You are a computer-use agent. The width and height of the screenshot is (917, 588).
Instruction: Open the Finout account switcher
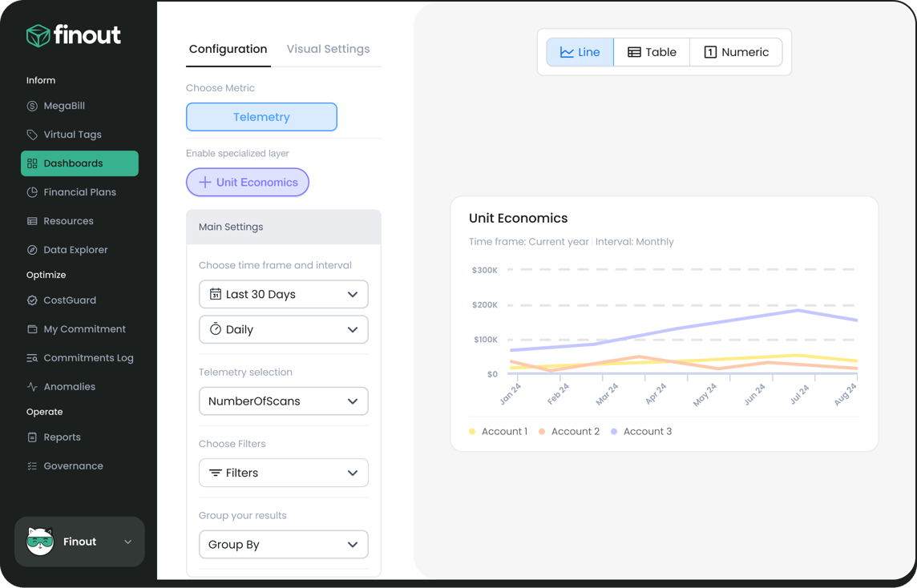click(x=79, y=542)
